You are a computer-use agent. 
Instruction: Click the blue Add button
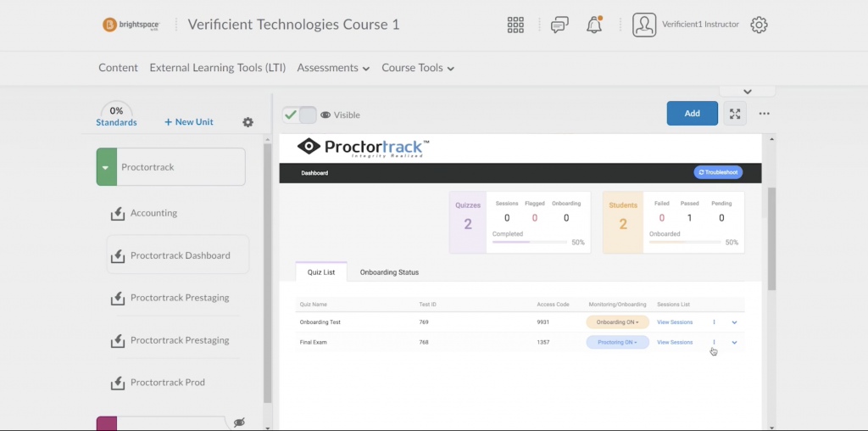pyautogui.click(x=692, y=113)
